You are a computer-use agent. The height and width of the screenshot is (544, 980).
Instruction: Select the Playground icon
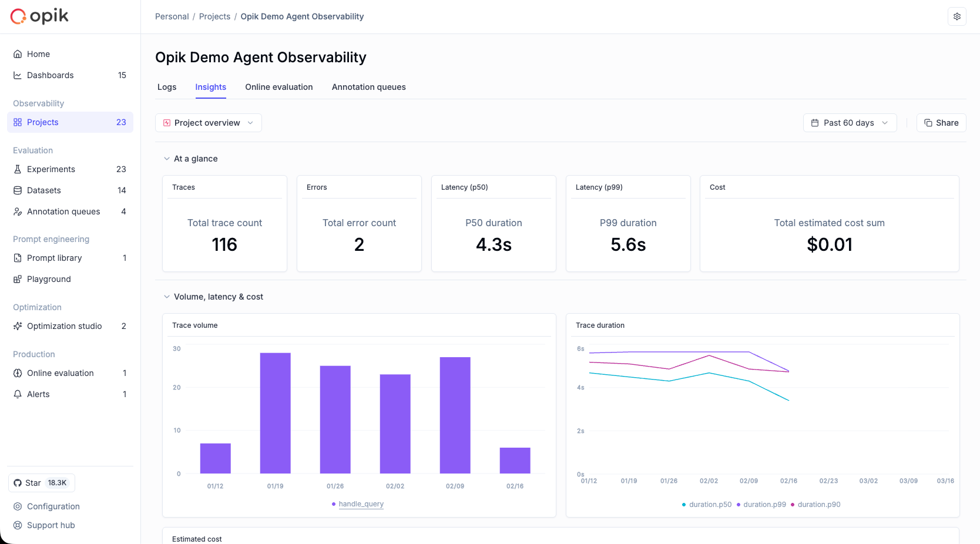18,279
